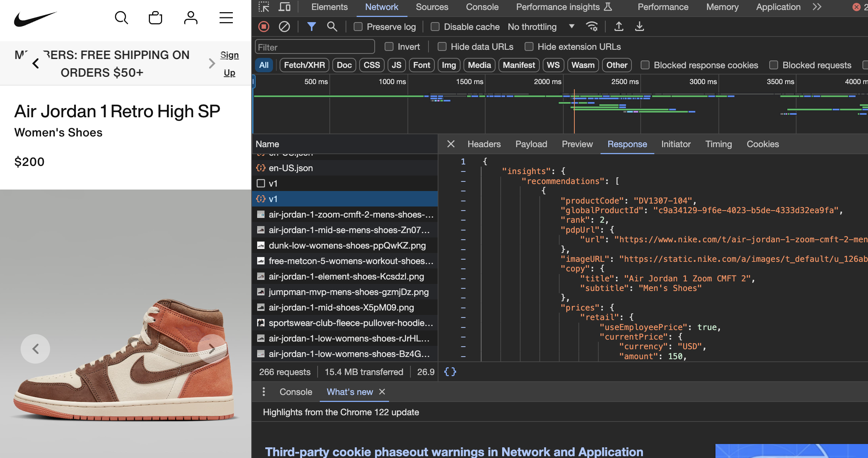Stop recording network log
Image resolution: width=868 pixels, height=458 pixels.
coord(264,27)
